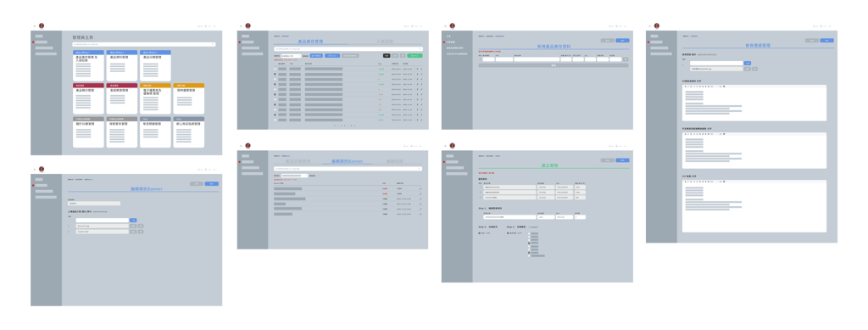Image resolution: width=868 pixels, height=330 pixels.
Task: Click the green button in 產品庫存管理 toolbar
Action: coord(415,56)
